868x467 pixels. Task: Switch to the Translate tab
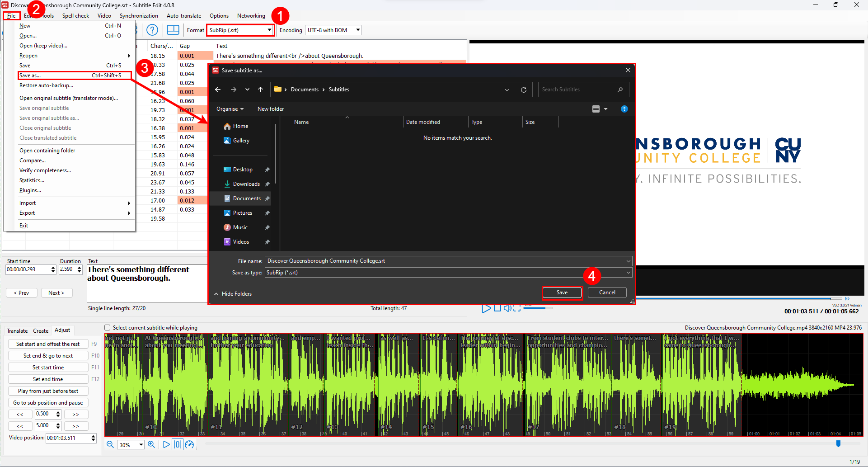[17, 331]
